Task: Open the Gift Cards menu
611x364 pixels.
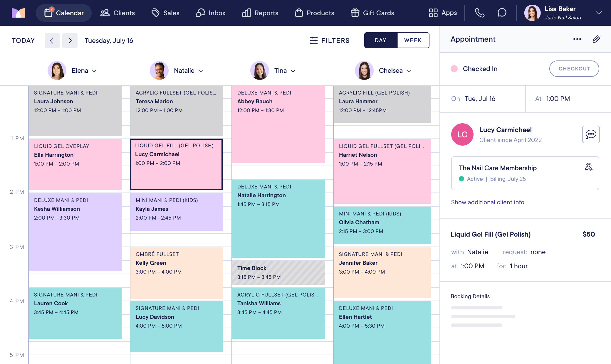Action: point(372,13)
